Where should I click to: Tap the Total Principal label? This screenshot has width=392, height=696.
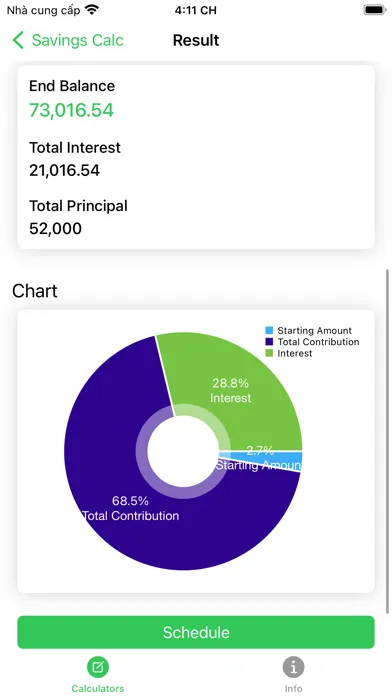coord(79,206)
